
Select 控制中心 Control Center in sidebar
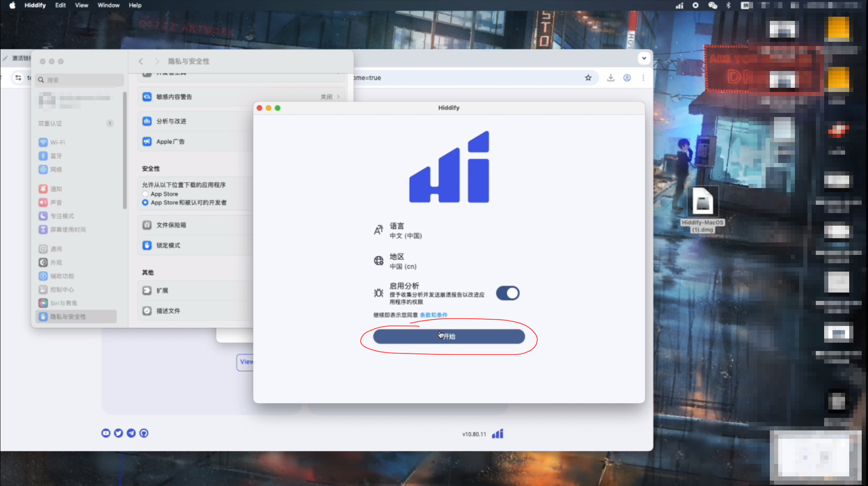click(76, 290)
